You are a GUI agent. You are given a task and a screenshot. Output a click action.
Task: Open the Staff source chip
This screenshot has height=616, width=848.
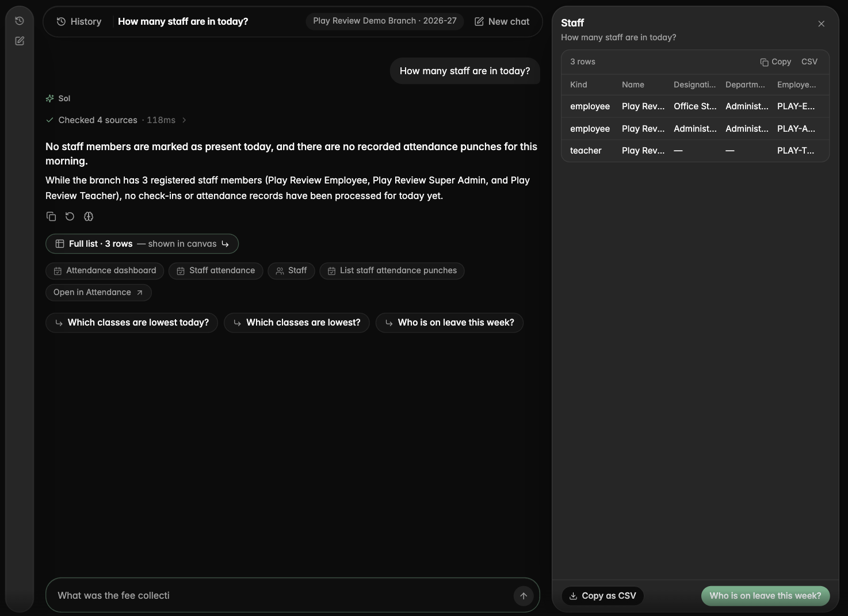tap(291, 271)
